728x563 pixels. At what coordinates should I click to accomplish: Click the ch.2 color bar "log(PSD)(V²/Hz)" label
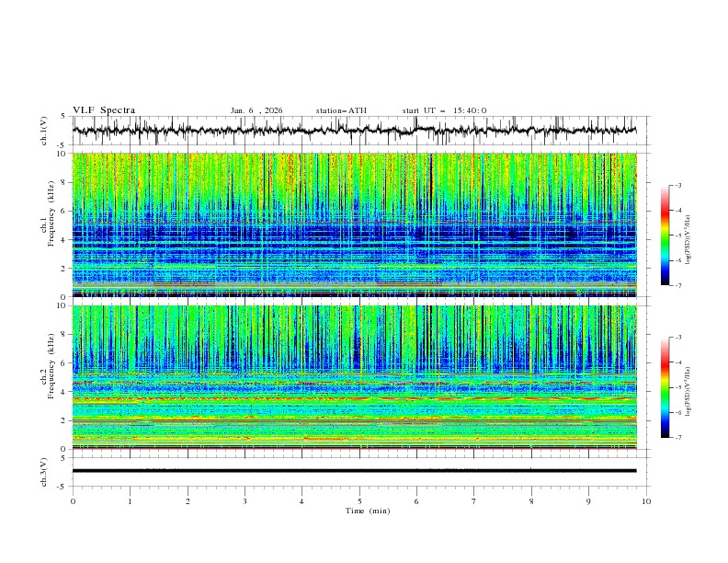pos(688,392)
